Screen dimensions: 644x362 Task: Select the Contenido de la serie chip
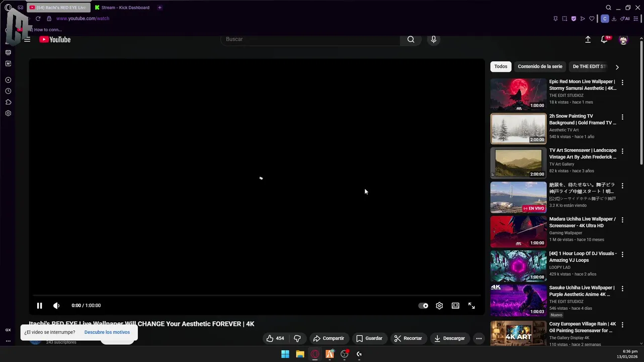point(540,66)
